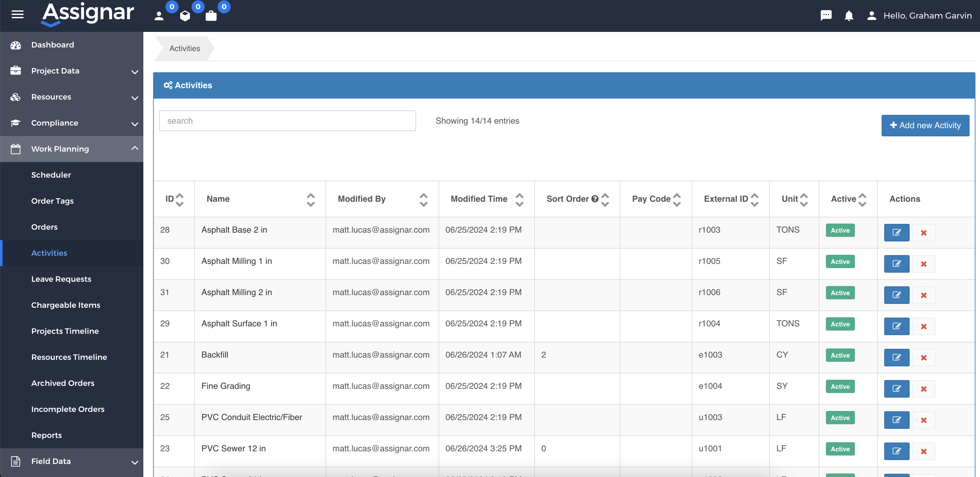This screenshot has height=477, width=980.
Task: Open the chat messages icon in top bar
Action: point(826,15)
